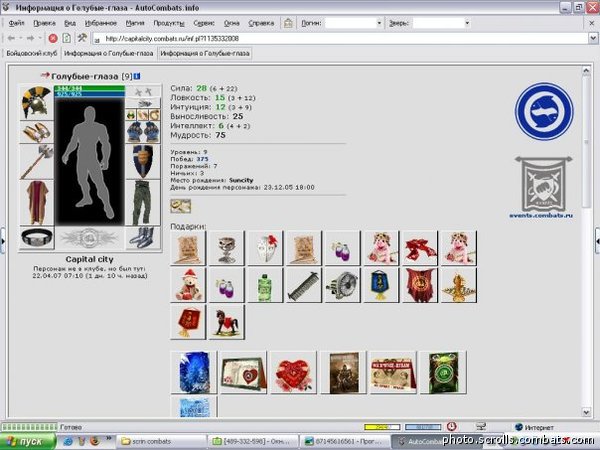Image resolution: width=600 pixels, height=450 pixels.
Task: Switch to the Бойцовский клуб tab
Action: (32, 54)
